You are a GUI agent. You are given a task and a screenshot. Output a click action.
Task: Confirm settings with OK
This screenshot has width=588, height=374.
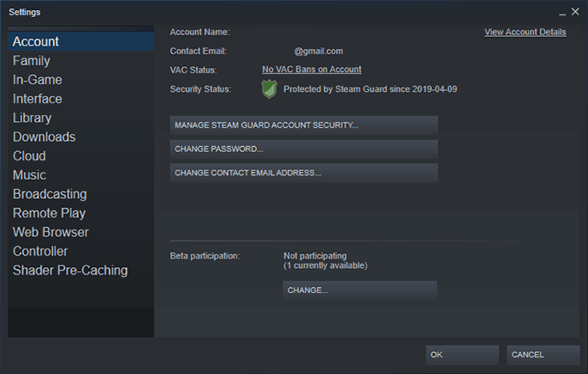(462, 355)
